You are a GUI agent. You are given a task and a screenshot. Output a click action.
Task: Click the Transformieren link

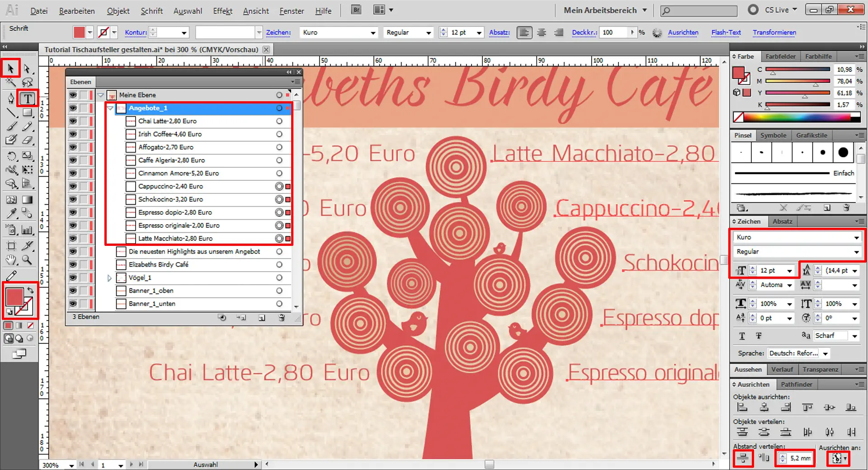point(774,33)
